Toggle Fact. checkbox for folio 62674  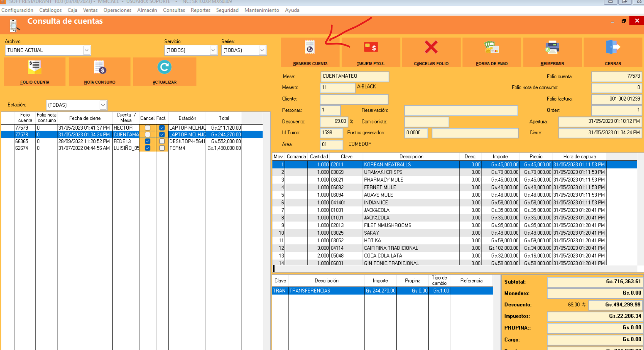pyautogui.click(x=162, y=148)
